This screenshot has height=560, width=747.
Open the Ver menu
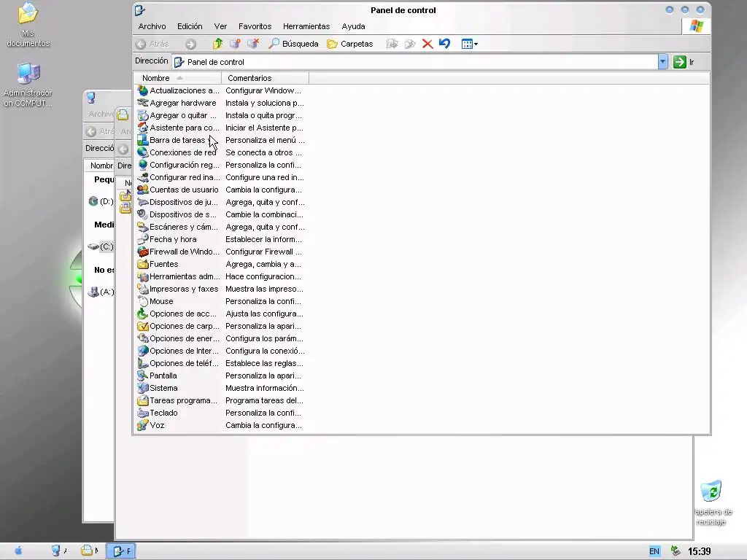220,27
